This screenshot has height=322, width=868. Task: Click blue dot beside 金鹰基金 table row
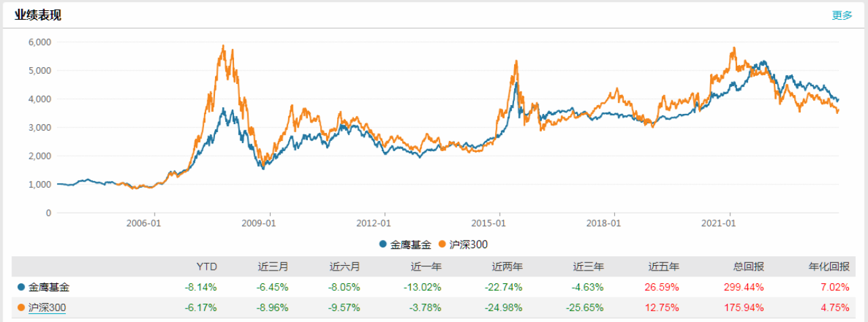pos(21,287)
